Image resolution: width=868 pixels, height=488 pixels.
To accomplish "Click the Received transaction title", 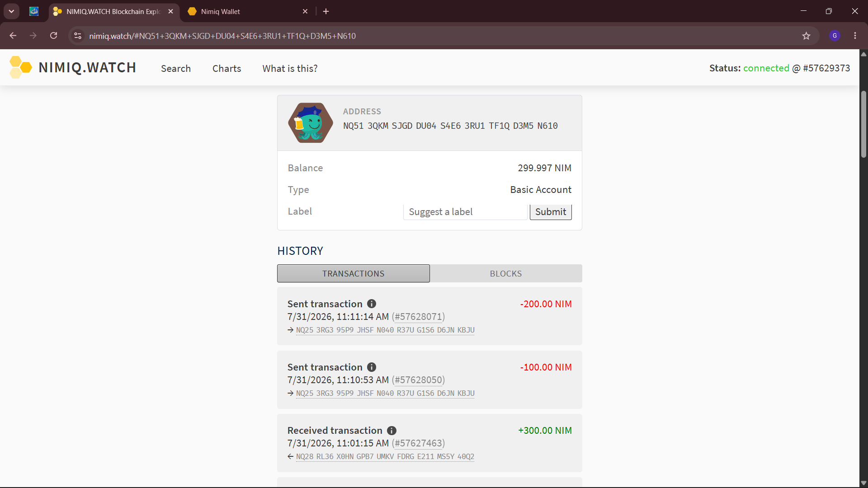I will (335, 431).
